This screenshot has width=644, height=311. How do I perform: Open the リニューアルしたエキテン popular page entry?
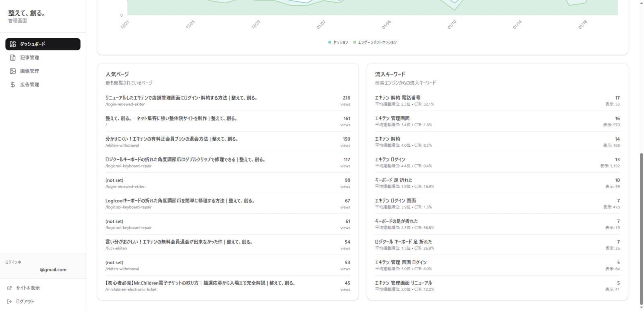(181, 98)
